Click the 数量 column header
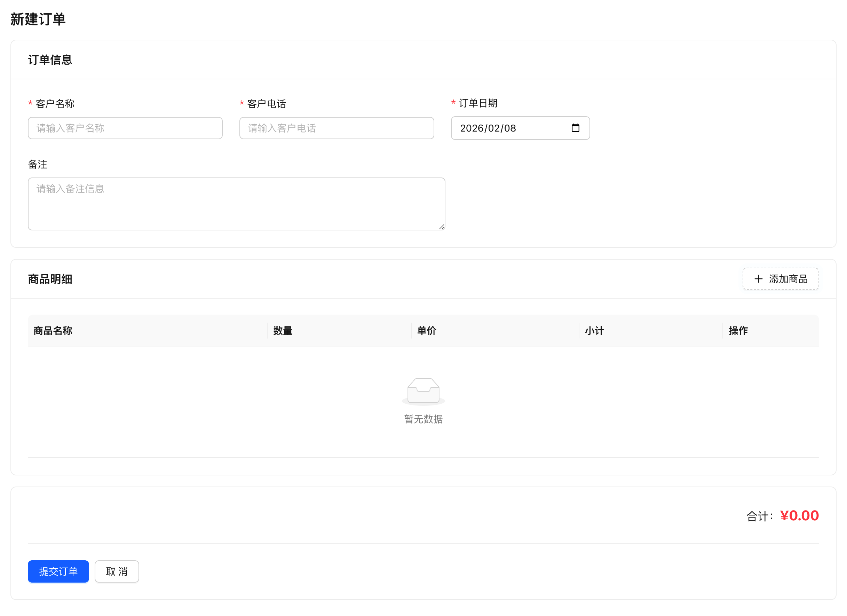The height and width of the screenshot is (616, 847). [x=283, y=331]
